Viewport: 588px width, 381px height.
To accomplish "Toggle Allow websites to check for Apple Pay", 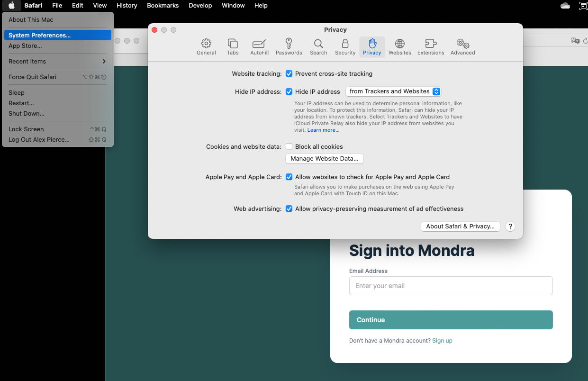I will point(289,177).
